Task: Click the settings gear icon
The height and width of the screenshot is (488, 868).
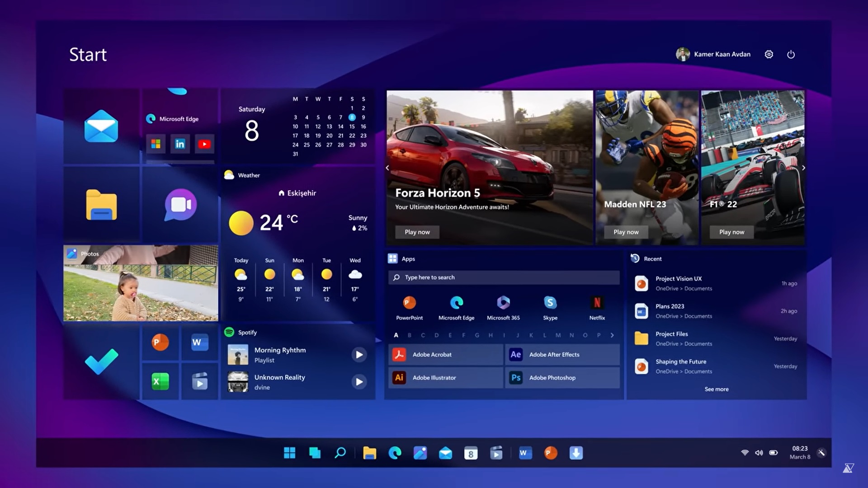Action: tap(769, 54)
